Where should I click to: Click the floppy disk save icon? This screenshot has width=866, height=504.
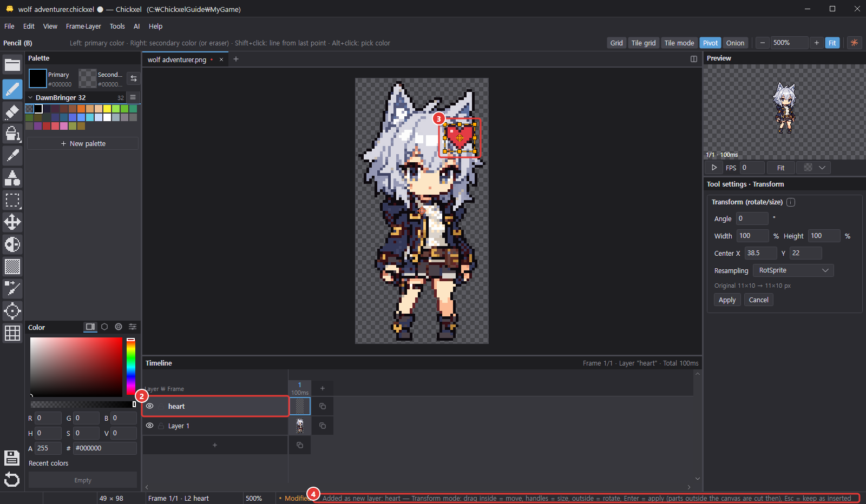[12, 458]
